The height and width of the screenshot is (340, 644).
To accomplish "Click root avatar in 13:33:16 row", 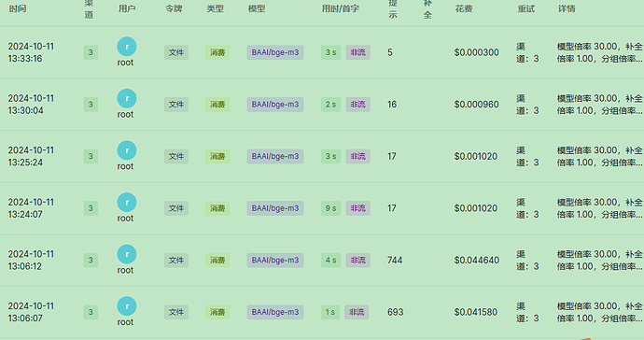I will click(x=127, y=47).
